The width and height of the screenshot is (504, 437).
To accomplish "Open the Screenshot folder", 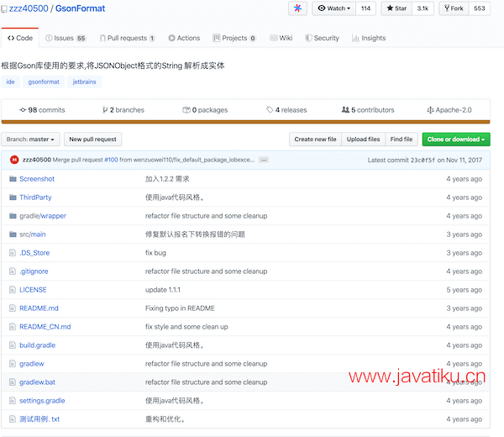I will pos(37,179).
